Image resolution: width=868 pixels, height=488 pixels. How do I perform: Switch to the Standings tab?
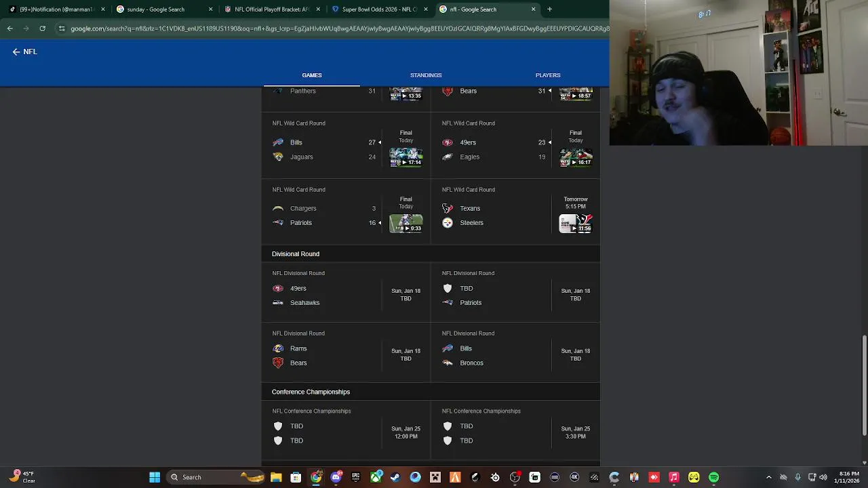[x=426, y=75]
